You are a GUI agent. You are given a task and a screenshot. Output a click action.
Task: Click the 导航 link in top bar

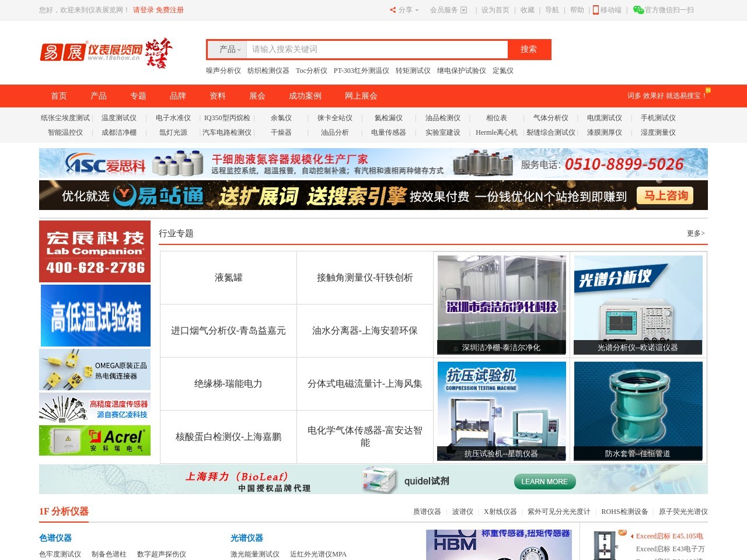point(552,10)
